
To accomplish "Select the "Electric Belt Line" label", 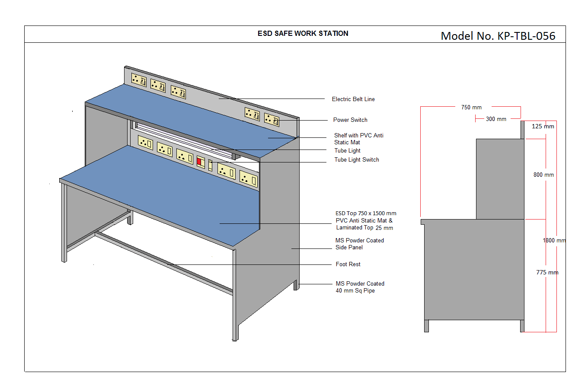I will pos(353,99).
